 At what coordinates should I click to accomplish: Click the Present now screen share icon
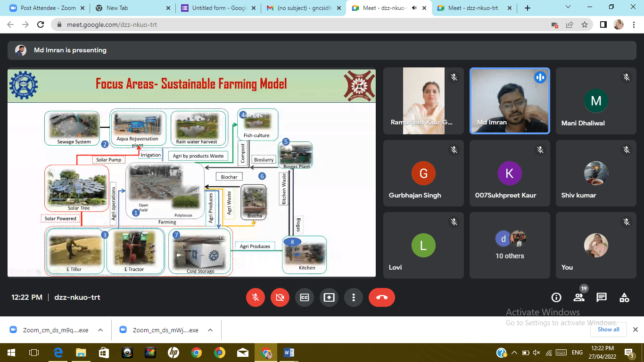(x=329, y=297)
